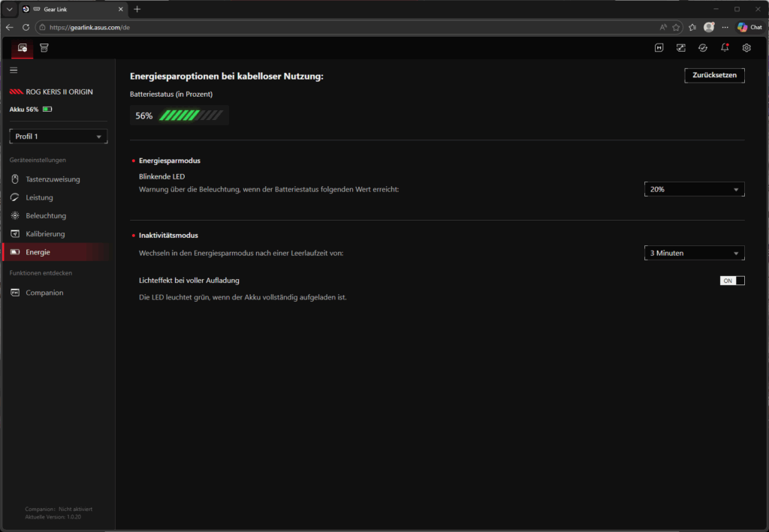Click the Zurücksetzen button

click(714, 76)
